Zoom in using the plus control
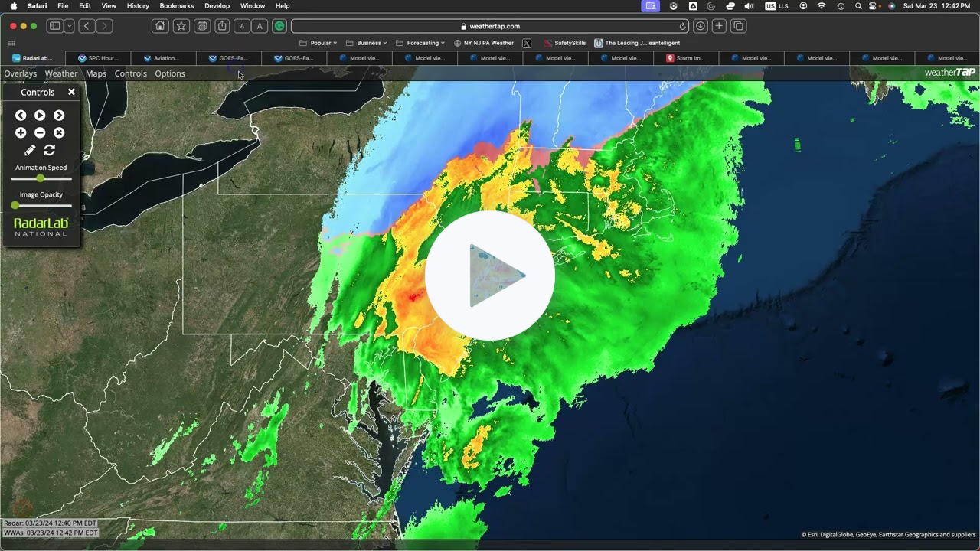This screenshot has width=980, height=551. coord(21,132)
